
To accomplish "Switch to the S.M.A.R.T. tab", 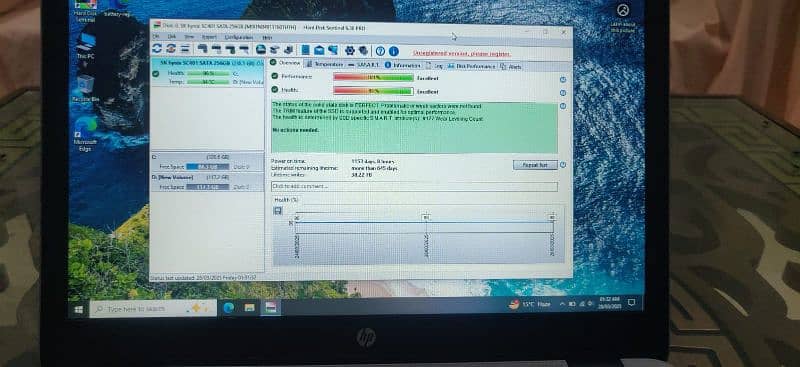I will tap(364, 65).
